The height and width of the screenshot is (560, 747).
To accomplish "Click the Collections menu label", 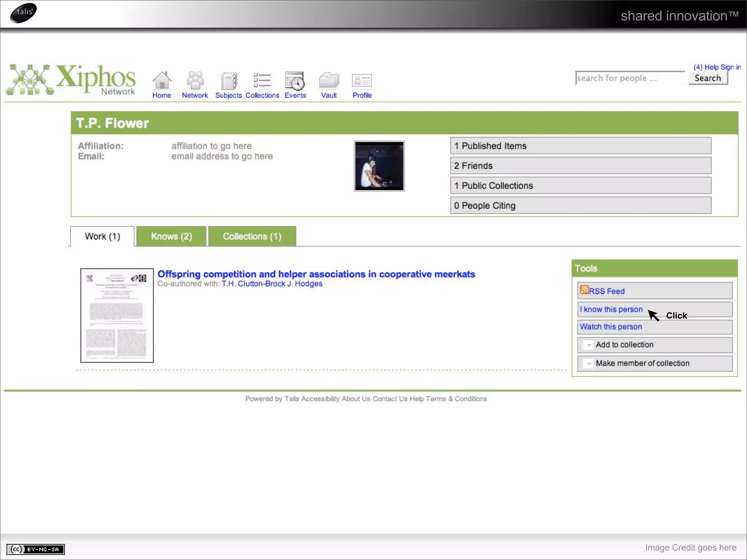I will (262, 95).
